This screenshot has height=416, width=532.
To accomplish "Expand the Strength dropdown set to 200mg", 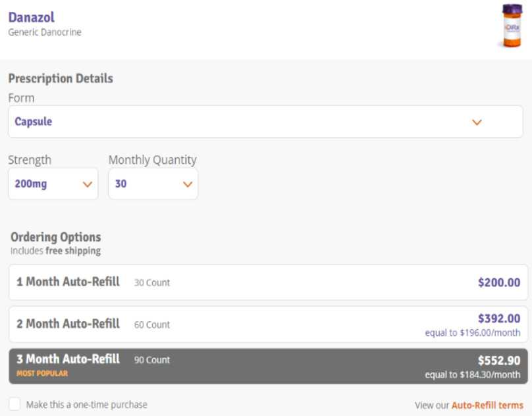I will pos(53,184).
